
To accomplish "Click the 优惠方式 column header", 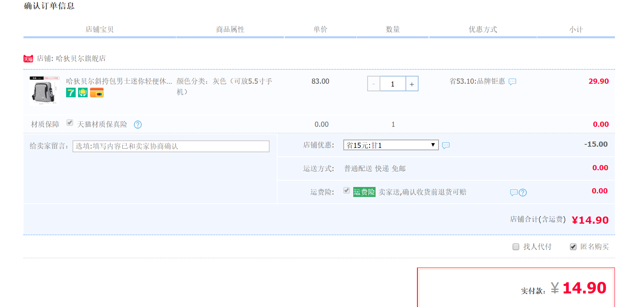I will click(x=483, y=30).
